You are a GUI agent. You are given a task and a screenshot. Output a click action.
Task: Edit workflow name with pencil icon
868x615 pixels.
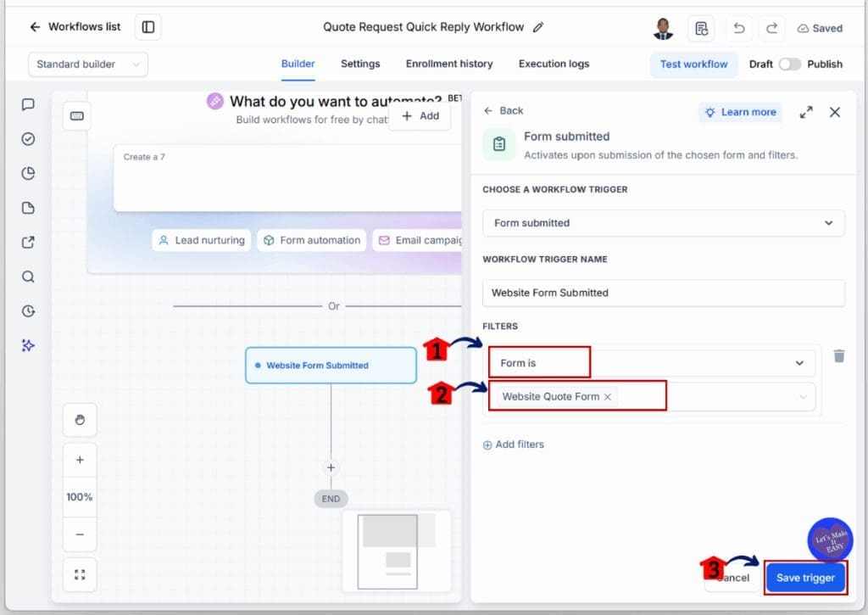tap(538, 27)
